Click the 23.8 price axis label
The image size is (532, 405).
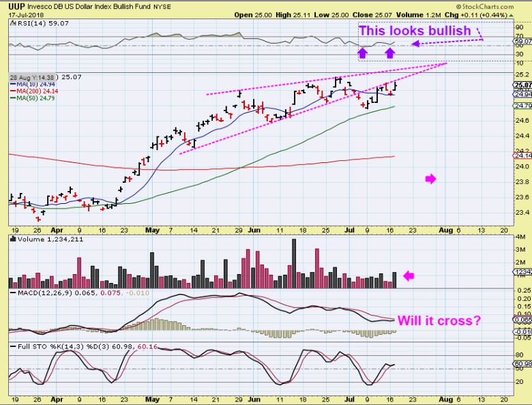523,182
